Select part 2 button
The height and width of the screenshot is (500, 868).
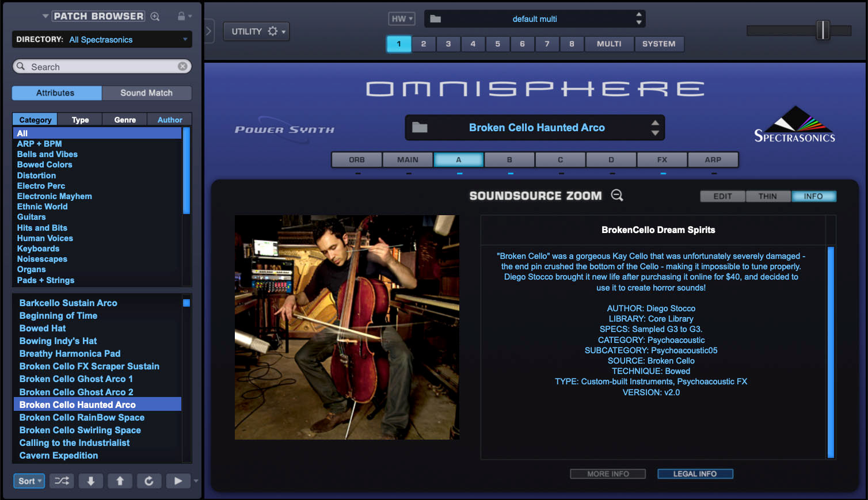tap(424, 44)
